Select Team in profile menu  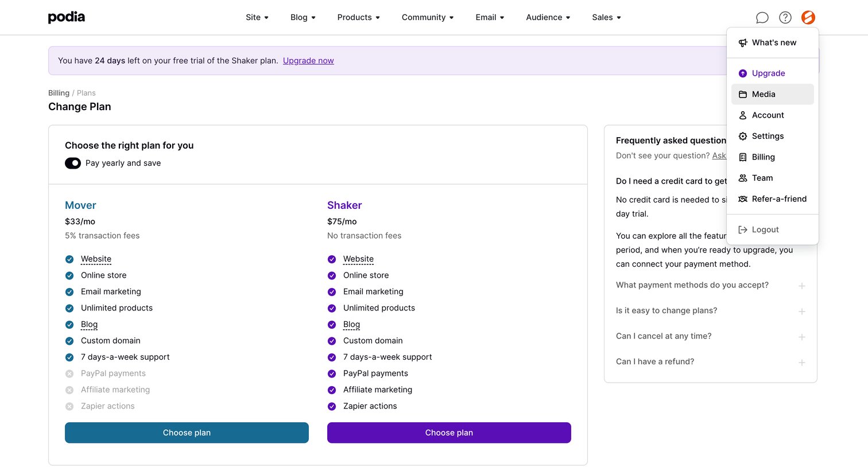(773, 178)
